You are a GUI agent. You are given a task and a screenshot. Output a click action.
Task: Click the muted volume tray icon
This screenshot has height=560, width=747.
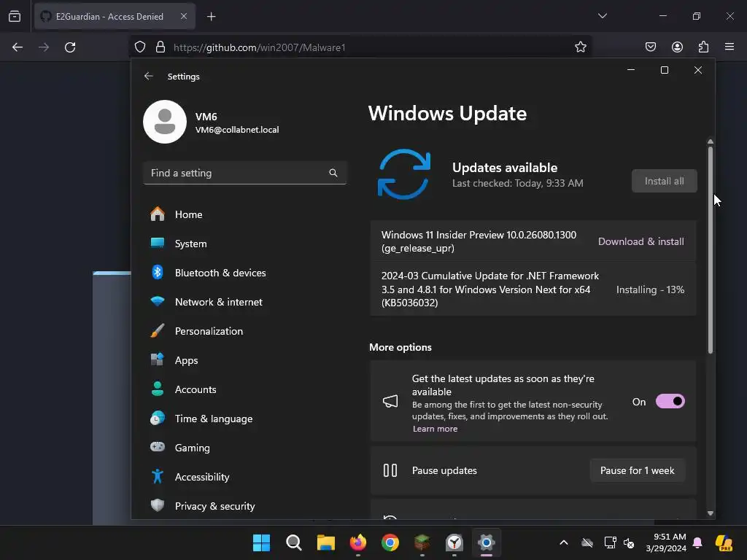click(x=629, y=542)
